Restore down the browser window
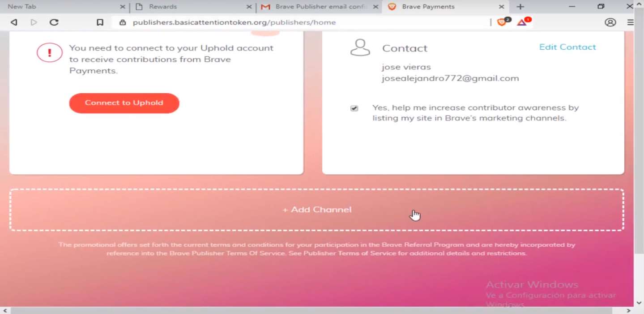This screenshot has height=314, width=644. tap(601, 7)
